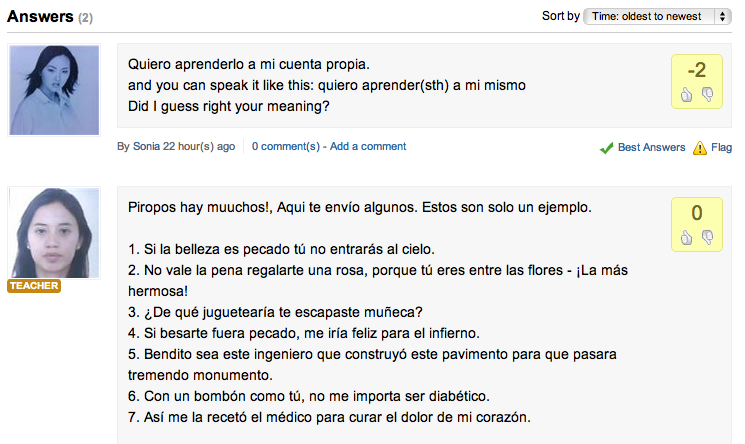Click Add a comment
Viewport: 745px width, 444px height.
click(368, 146)
